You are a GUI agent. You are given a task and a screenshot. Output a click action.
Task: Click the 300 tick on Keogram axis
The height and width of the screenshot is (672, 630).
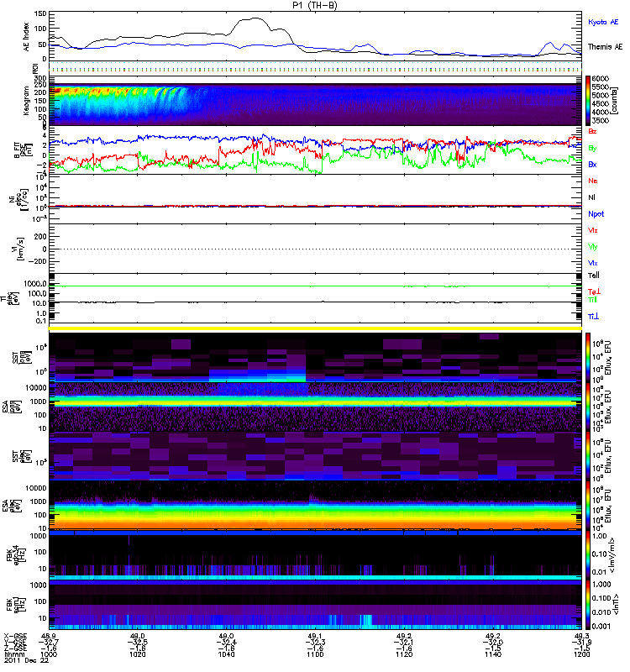pos(39,78)
